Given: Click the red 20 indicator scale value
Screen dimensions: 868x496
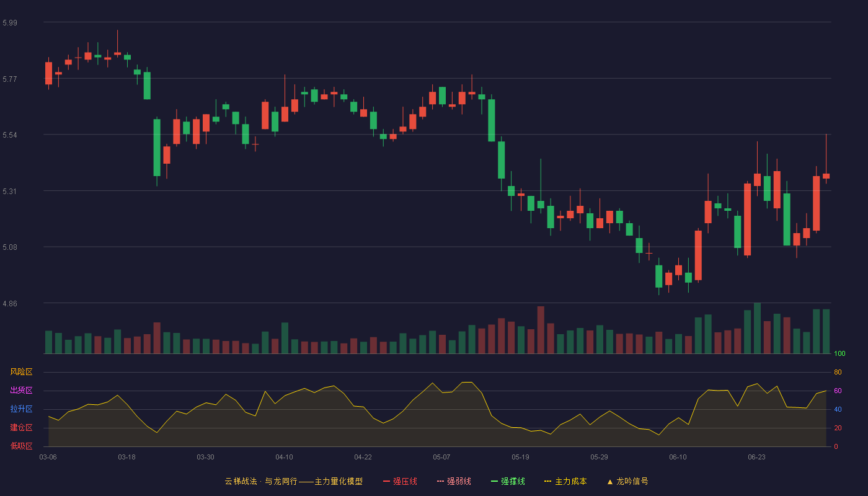Looking at the screenshot, I should tap(838, 428).
